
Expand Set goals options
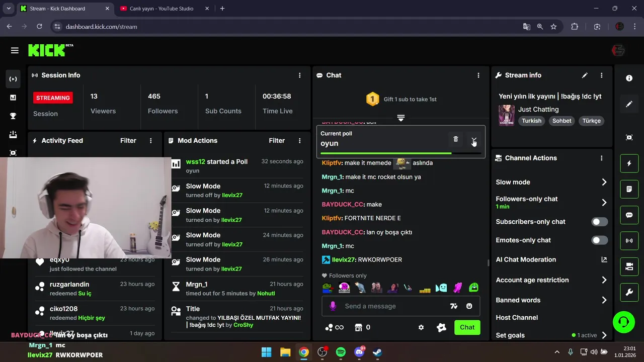click(x=604, y=335)
